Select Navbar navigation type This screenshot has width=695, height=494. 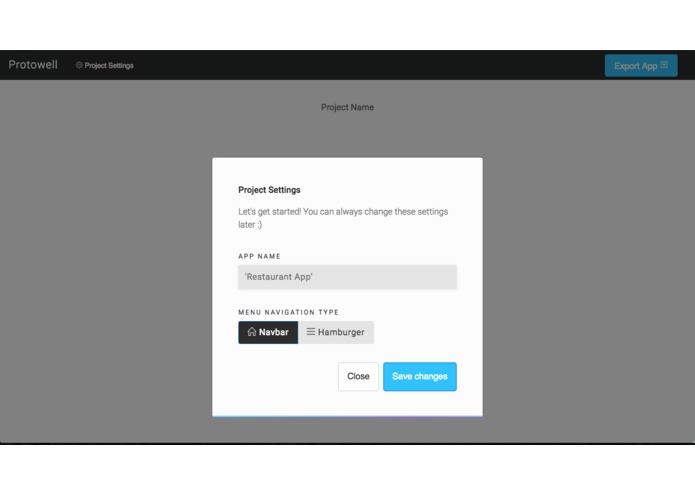click(x=268, y=332)
